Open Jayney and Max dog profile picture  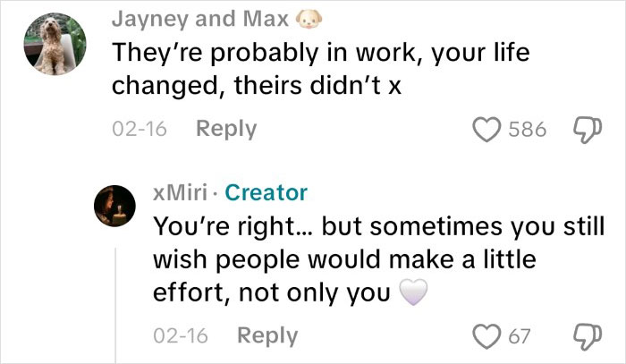point(55,45)
